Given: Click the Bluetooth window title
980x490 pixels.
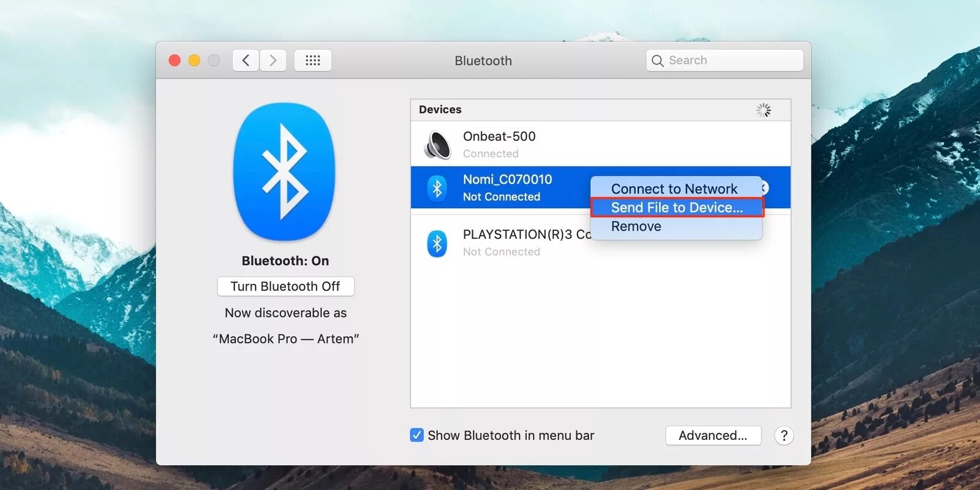Looking at the screenshot, I should pos(483,61).
